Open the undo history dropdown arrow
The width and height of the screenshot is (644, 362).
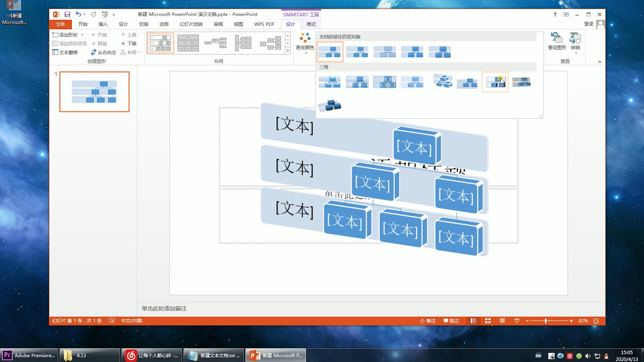coord(84,14)
